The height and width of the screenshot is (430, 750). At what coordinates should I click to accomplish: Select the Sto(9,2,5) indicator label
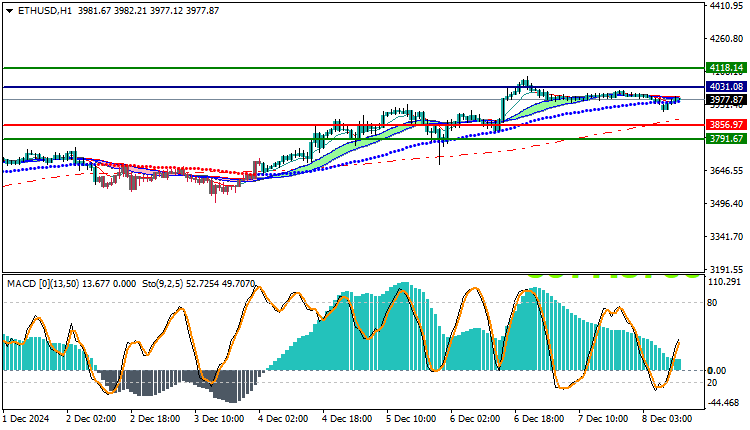coord(162,284)
